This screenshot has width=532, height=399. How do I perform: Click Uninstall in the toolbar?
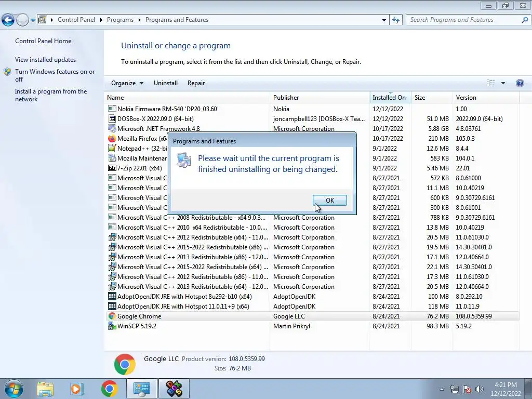(166, 83)
